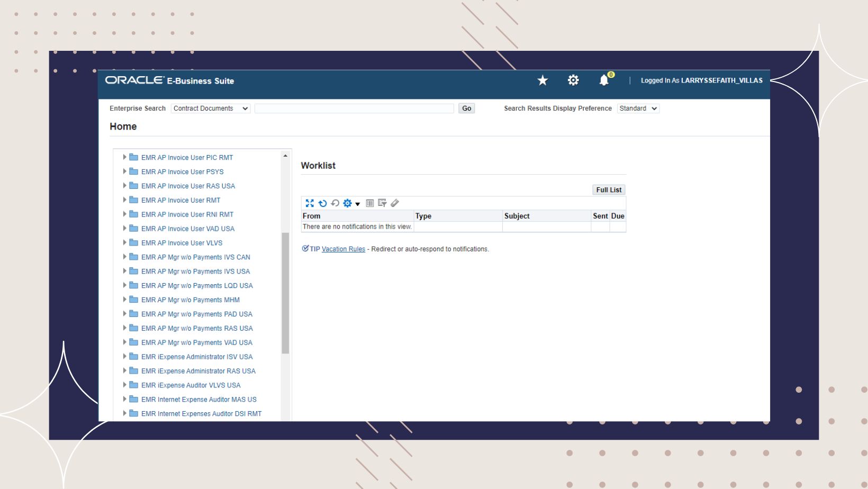Refresh the Worklist with the blue circular arrow

[x=322, y=203]
